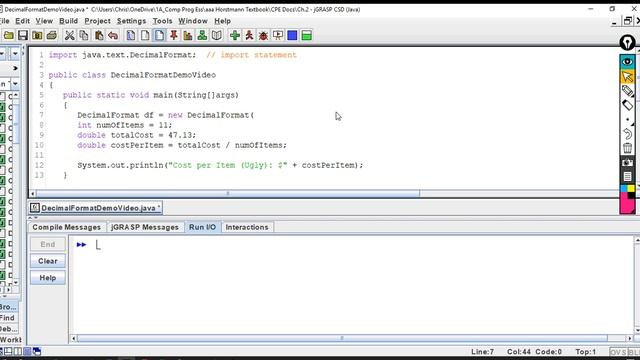The width and height of the screenshot is (640, 360).
Task: Toggle annotation visibility with the eye icon
Action: click(627, 62)
